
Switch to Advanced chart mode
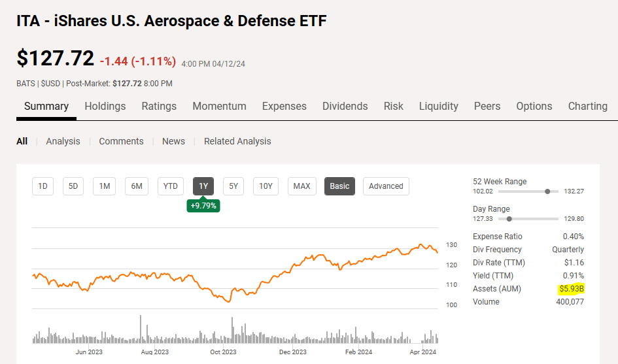click(386, 186)
